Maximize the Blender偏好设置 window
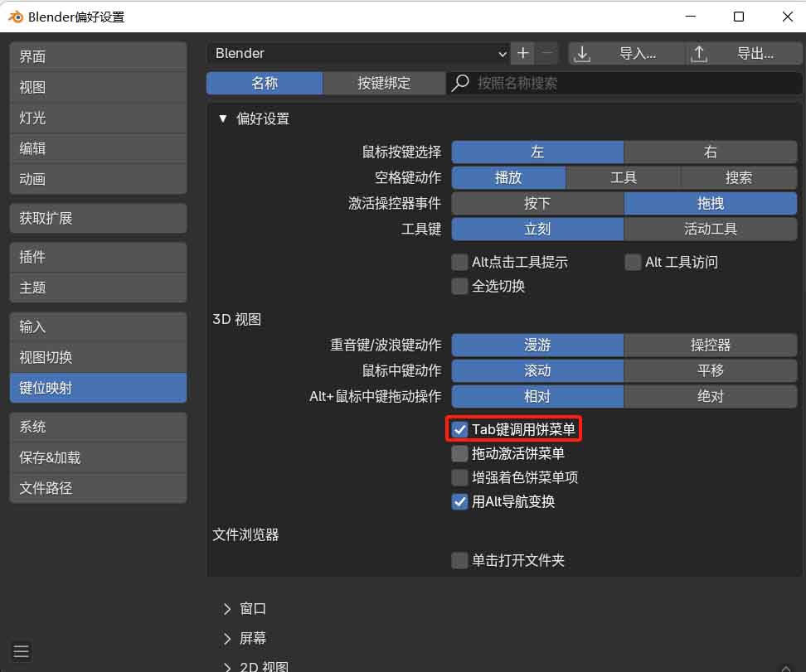806x672 pixels. [x=739, y=17]
